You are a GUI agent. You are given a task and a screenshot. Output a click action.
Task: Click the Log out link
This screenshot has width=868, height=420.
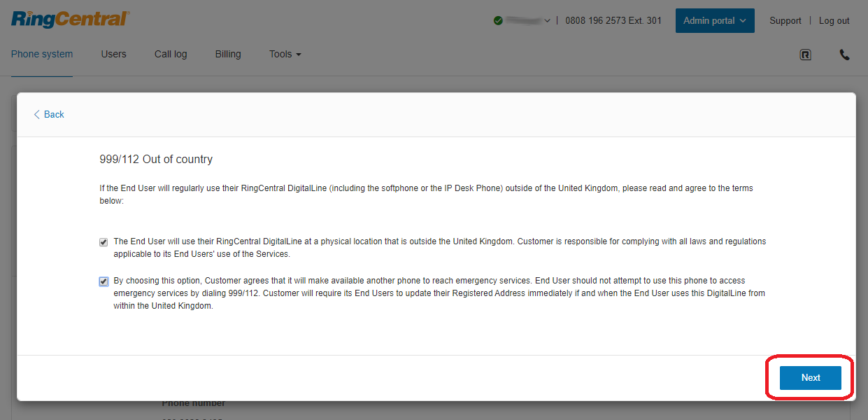click(834, 21)
